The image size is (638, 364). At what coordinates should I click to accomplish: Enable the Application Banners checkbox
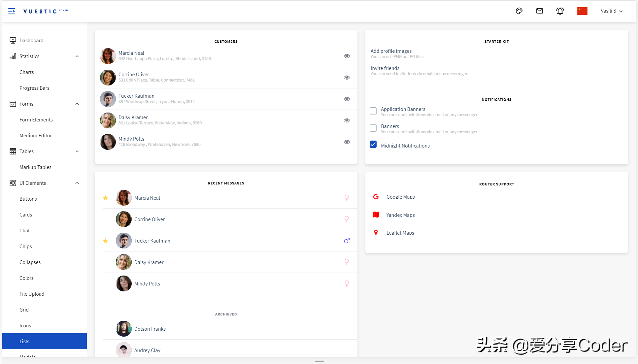[373, 111]
